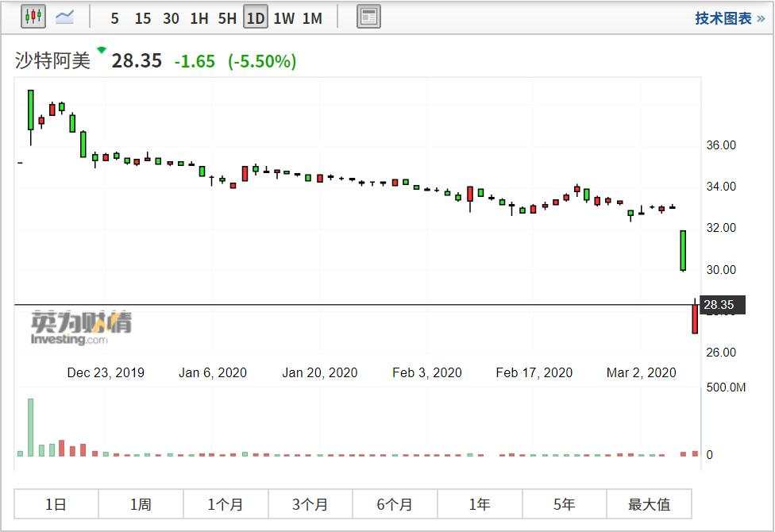
Task: Click the 34.00 price axis label
Action: (x=721, y=187)
